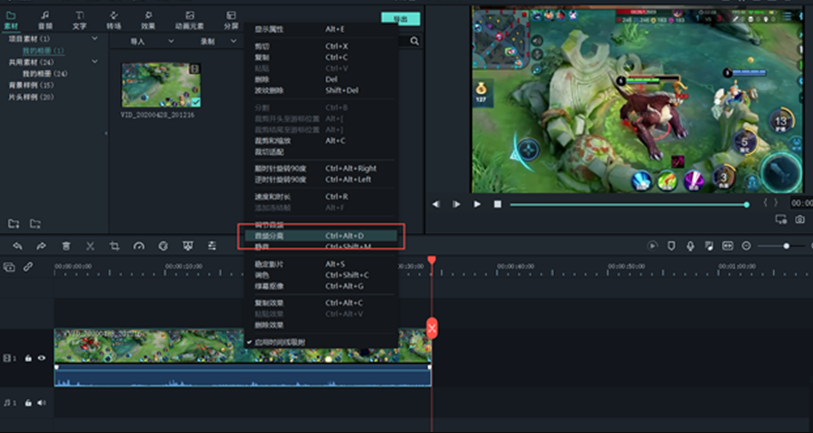
Task: Collapse the 项目素材 (1) tree chevron
Action: (x=95, y=38)
